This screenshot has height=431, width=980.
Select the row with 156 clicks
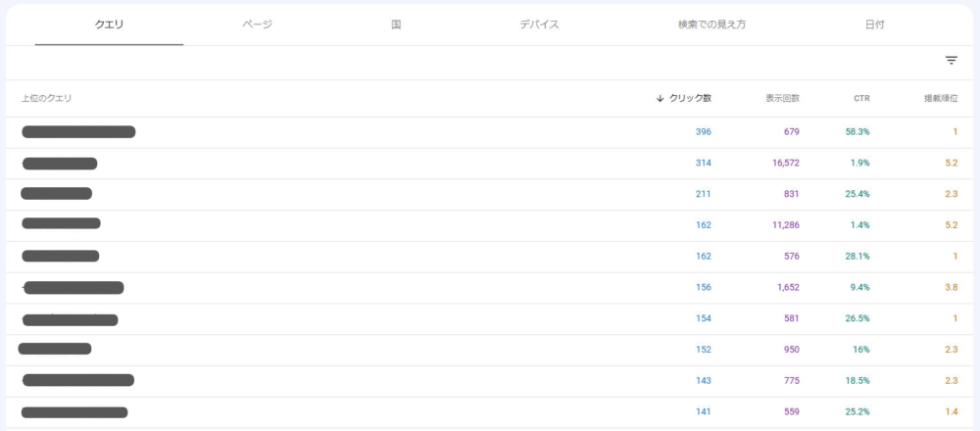click(x=490, y=288)
